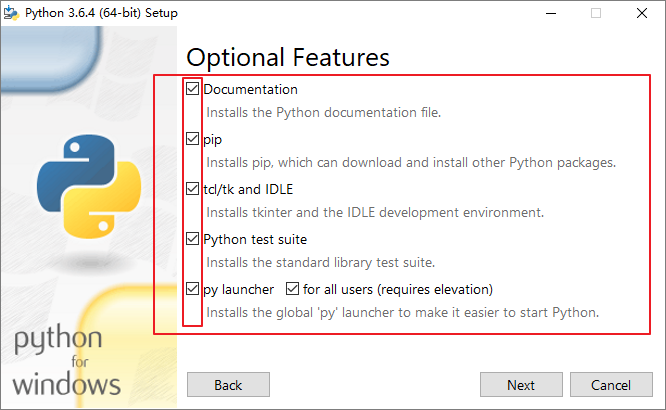666x410 pixels.
Task: Close the Python 3.6.4 Setup dialog
Action: click(641, 13)
